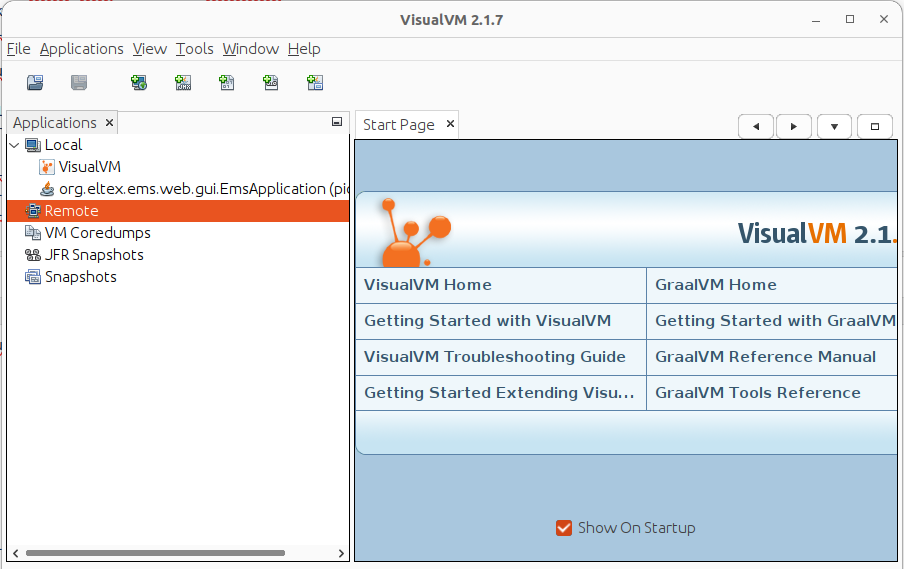
Task: Click the Add Remote Host toolbar icon
Action: [x=139, y=82]
